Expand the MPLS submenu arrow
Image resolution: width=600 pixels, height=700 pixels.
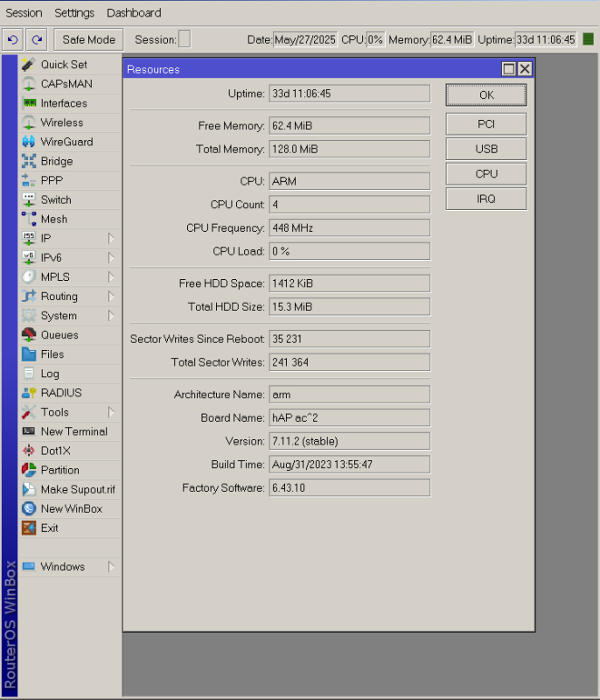pos(111,276)
